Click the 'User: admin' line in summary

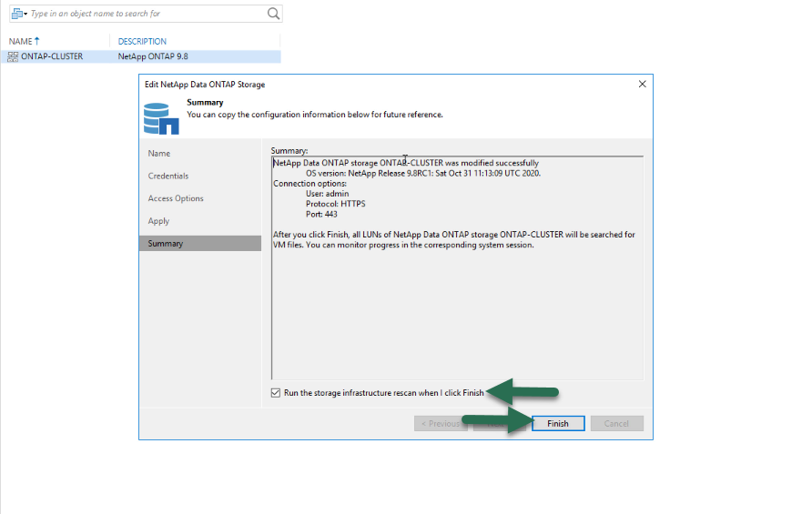(x=328, y=194)
